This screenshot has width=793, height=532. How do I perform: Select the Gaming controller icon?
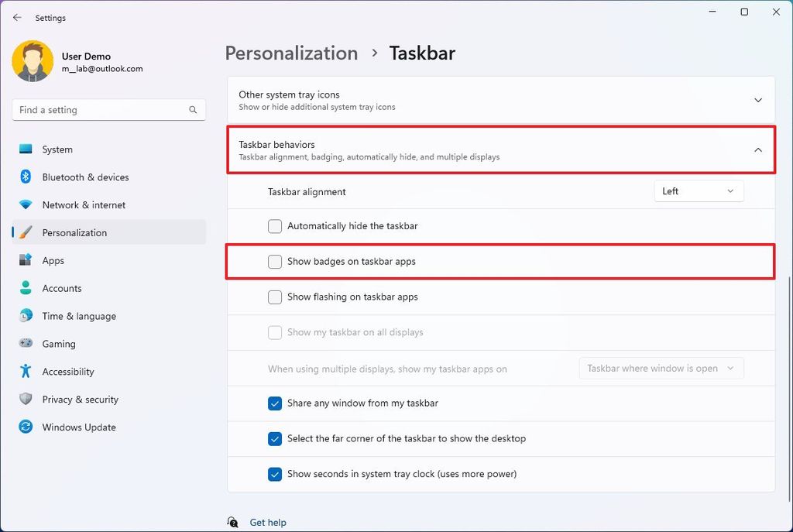(26, 344)
